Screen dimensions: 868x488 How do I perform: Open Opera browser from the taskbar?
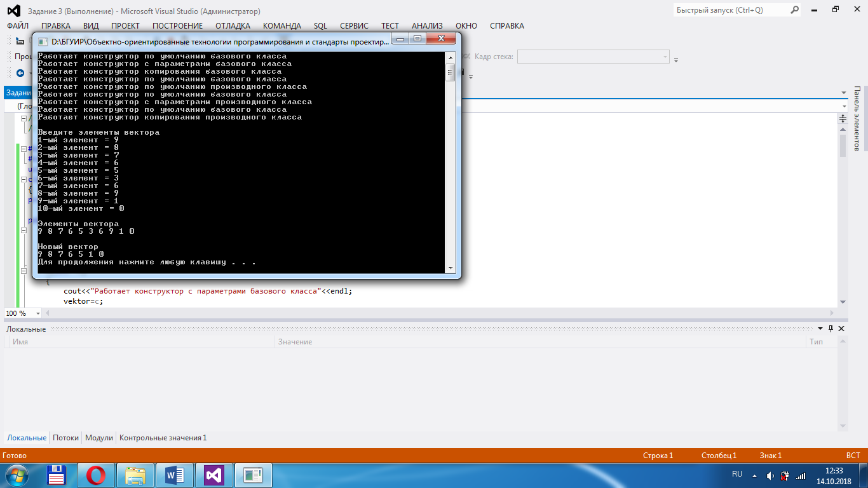pyautogui.click(x=96, y=475)
